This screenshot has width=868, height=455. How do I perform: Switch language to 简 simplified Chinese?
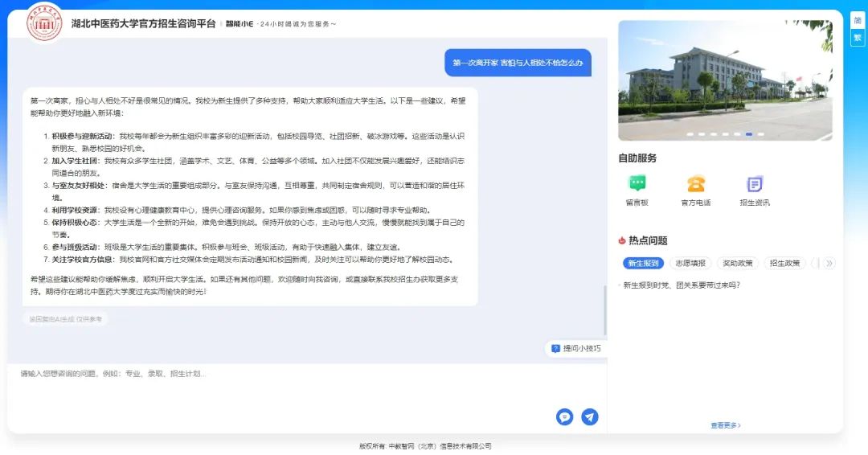(858, 23)
